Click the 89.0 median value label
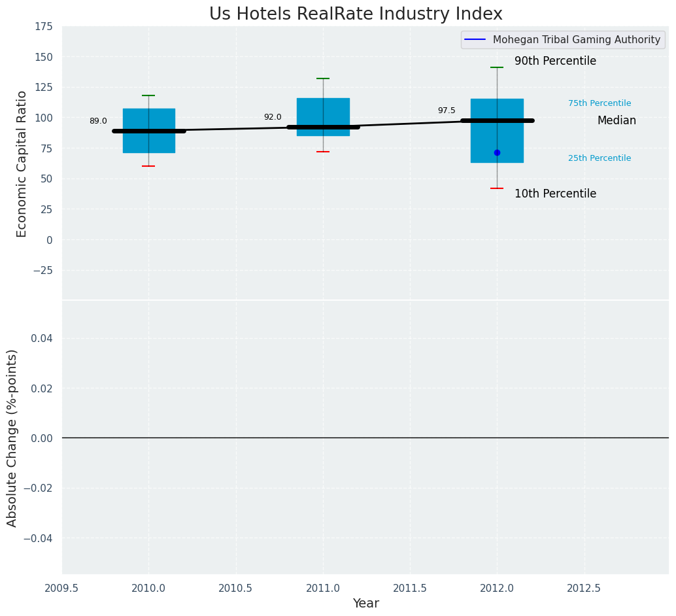Viewport: 676px width, 616px height. 98,121
